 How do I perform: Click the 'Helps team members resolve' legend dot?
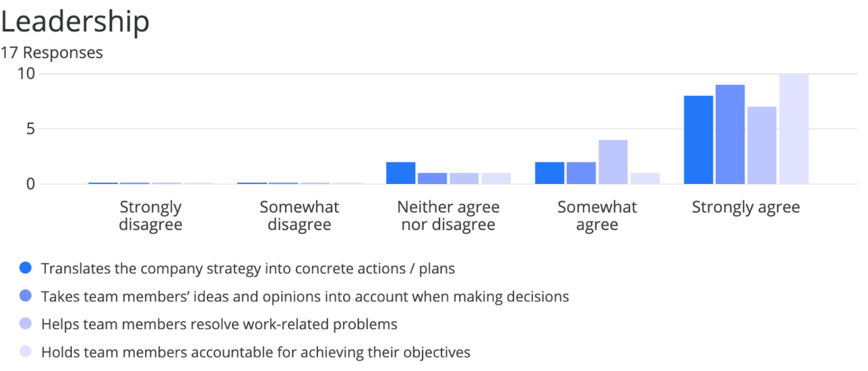(x=26, y=324)
